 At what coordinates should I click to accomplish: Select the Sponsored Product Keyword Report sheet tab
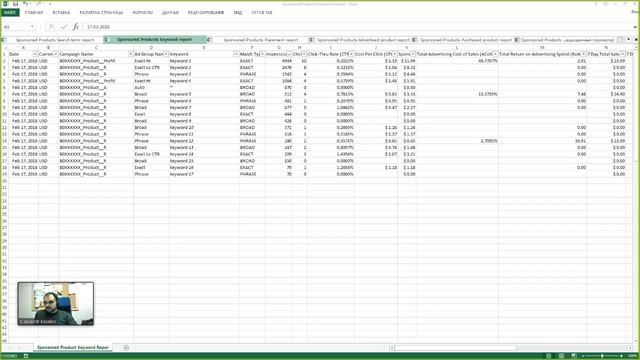click(73, 347)
